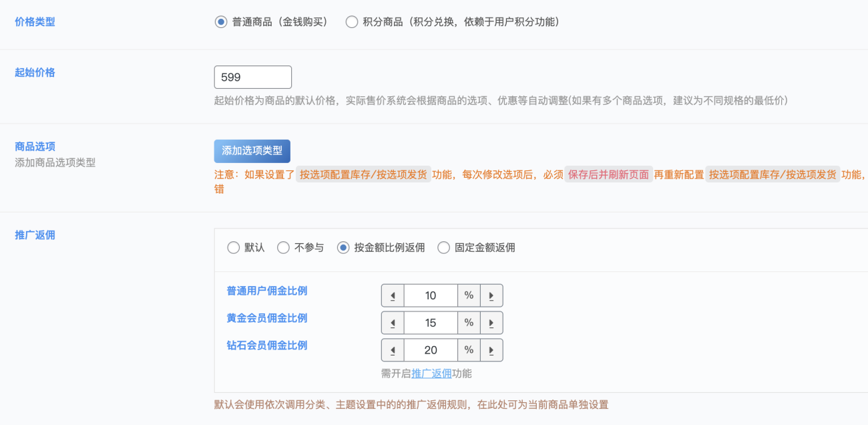Select 普通商品（金钱购买）price type
The width and height of the screenshot is (868, 425).
click(x=220, y=21)
